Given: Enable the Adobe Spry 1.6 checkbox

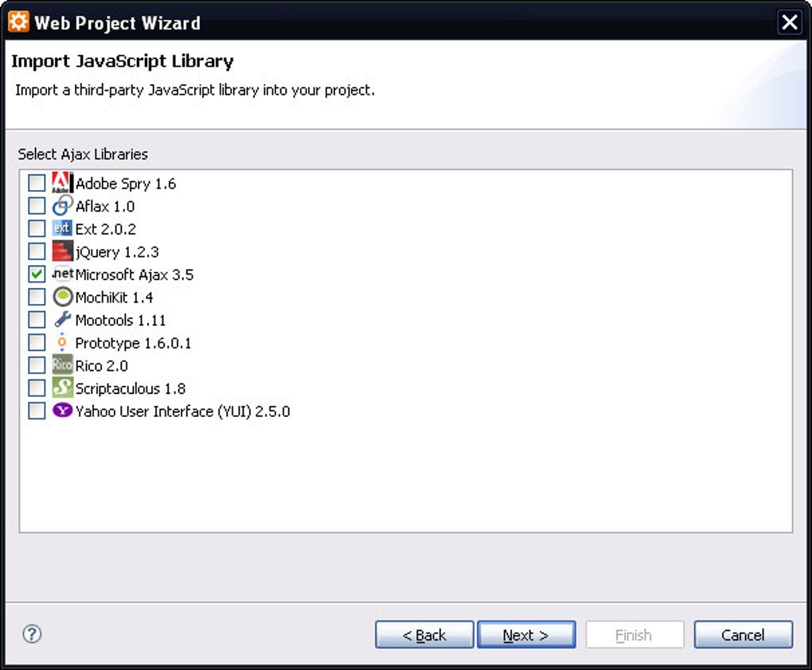Looking at the screenshot, I should (37, 183).
